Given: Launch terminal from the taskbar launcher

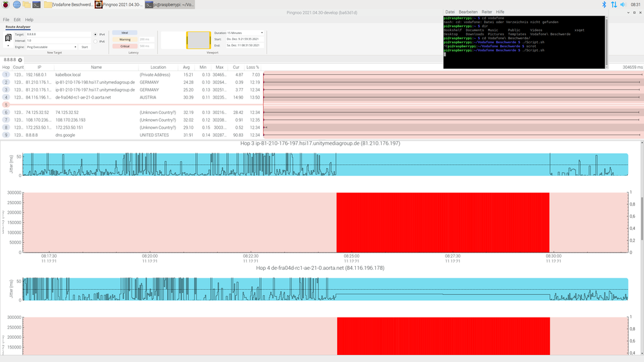Looking at the screenshot, I should [x=37, y=5].
